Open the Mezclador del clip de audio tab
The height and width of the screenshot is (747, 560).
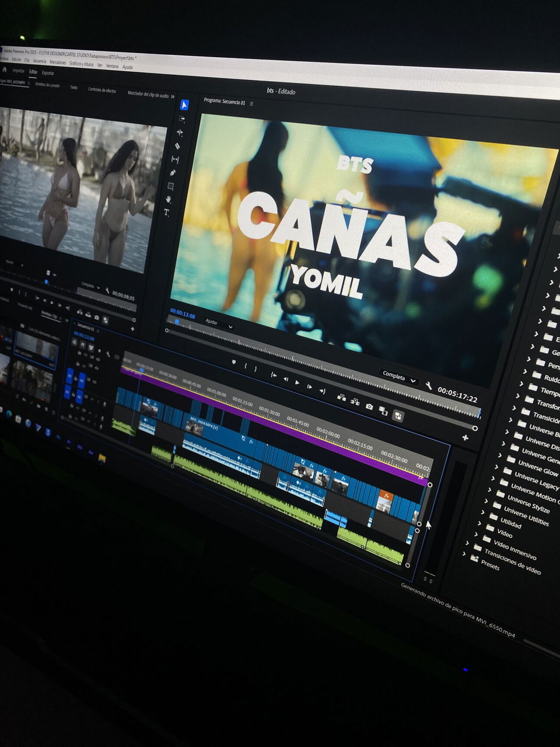click(x=148, y=94)
